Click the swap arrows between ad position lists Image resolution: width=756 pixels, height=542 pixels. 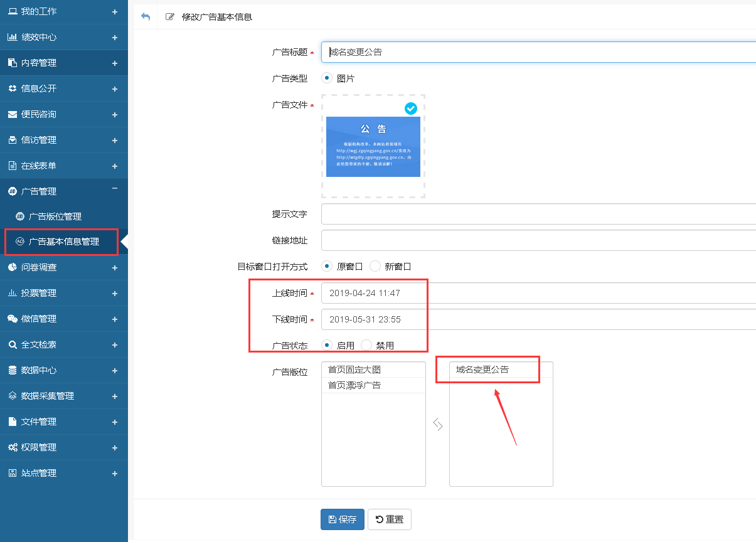(438, 425)
